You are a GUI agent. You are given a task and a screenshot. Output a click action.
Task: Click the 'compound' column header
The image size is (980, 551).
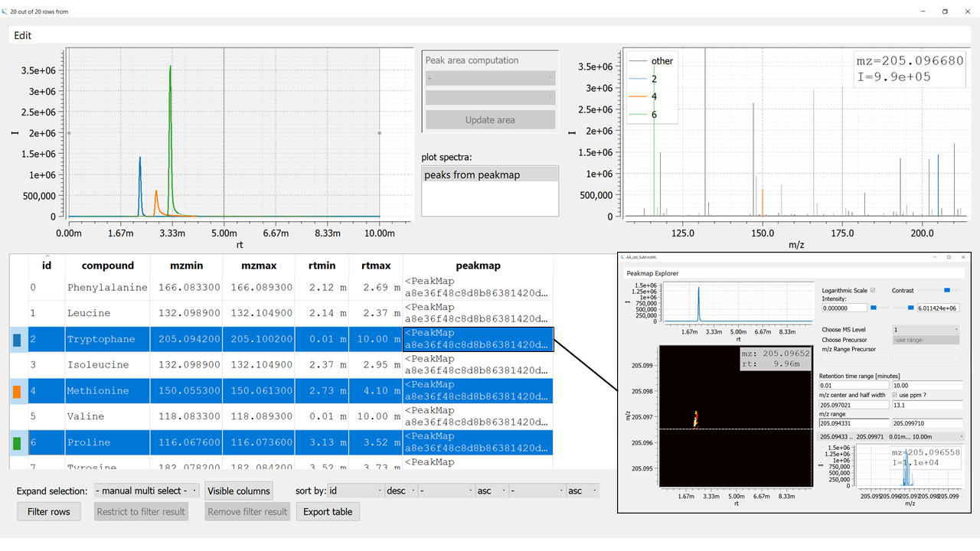[108, 266]
